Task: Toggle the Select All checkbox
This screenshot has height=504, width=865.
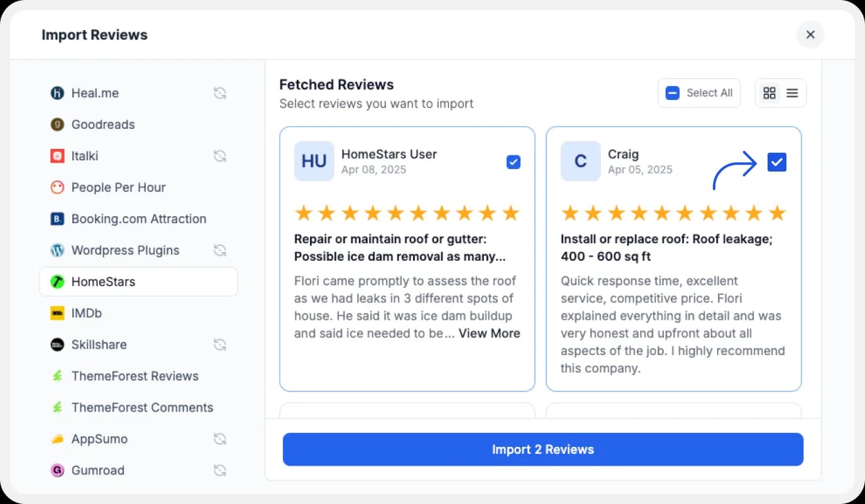Action: tap(672, 92)
